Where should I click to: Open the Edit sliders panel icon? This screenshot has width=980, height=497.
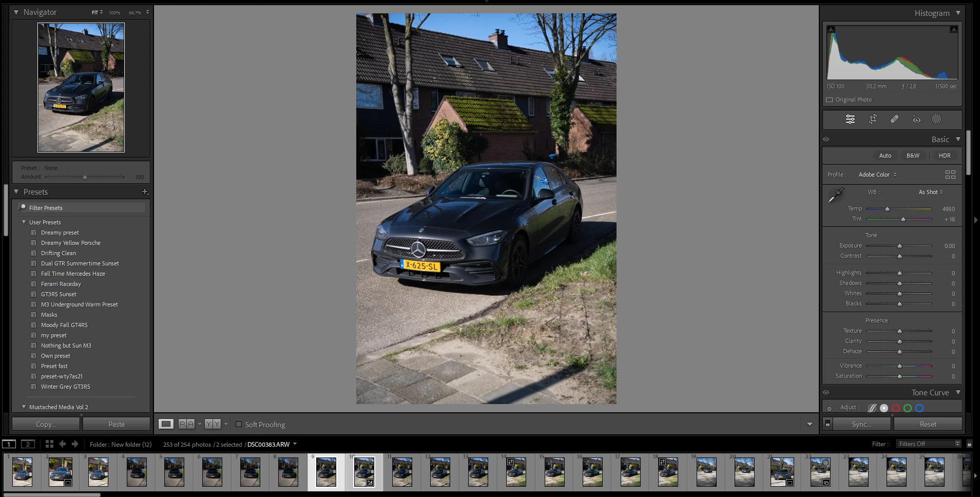click(x=850, y=119)
